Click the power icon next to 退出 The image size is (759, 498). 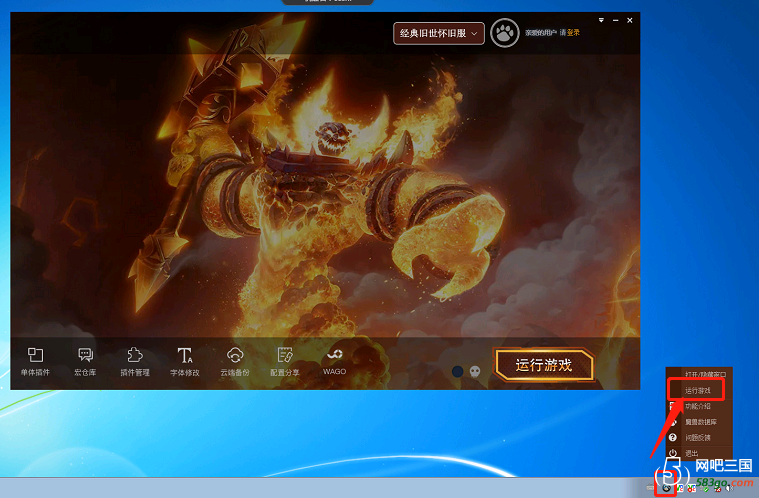coord(672,453)
